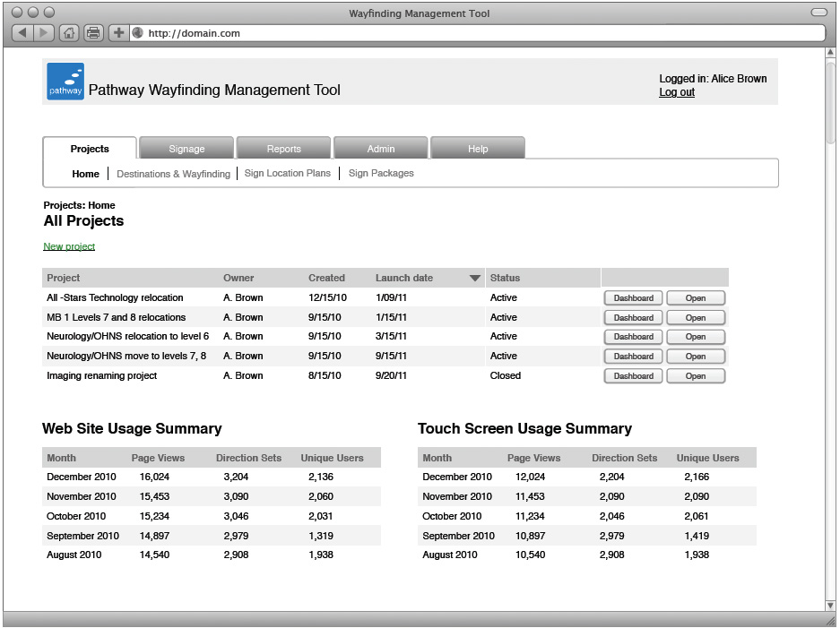
Task: Click the globe icon in address bar
Action: [x=138, y=33]
